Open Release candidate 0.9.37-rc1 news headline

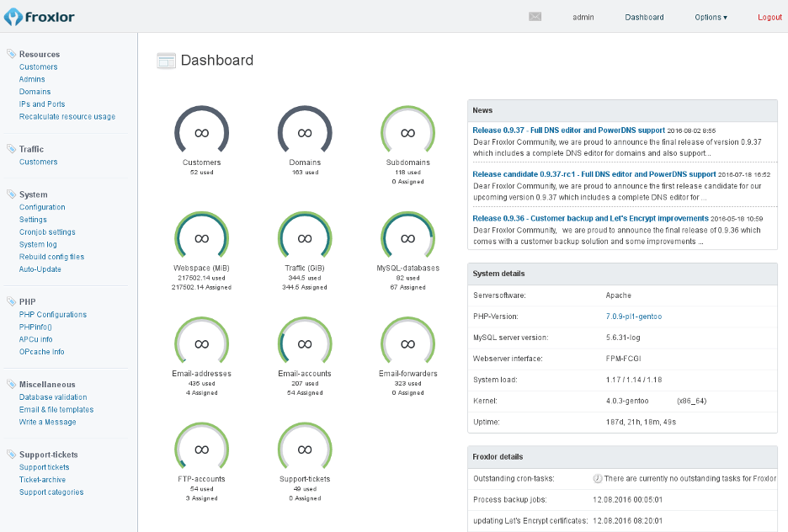594,174
